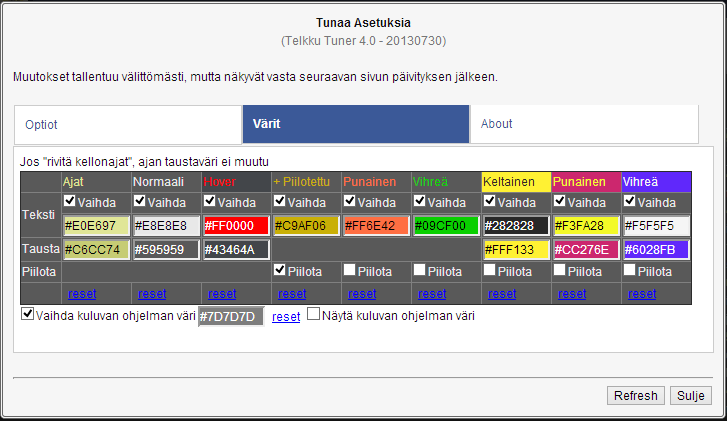Toggle Vaihda kuluvan ohjelman väri checkbox
This screenshot has width=727, height=421.
[x=27, y=315]
